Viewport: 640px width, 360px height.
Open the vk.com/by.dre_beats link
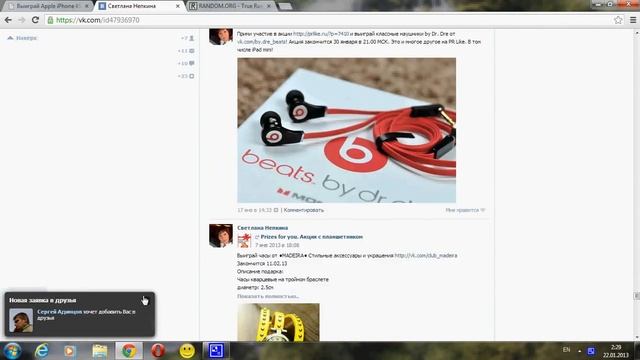[262, 42]
